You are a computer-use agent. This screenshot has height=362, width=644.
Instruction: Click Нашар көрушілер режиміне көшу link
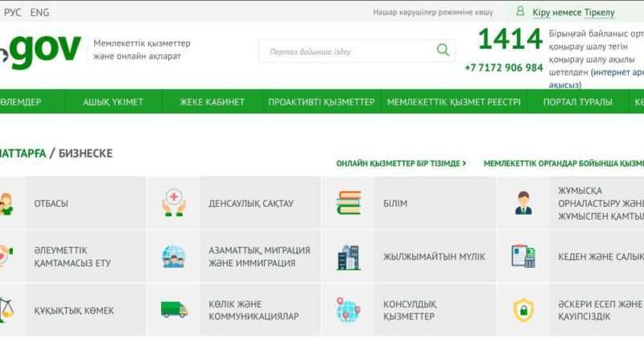pos(433,12)
